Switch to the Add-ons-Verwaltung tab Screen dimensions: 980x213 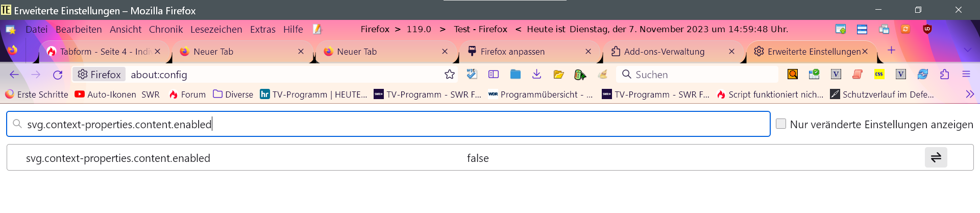click(x=664, y=52)
